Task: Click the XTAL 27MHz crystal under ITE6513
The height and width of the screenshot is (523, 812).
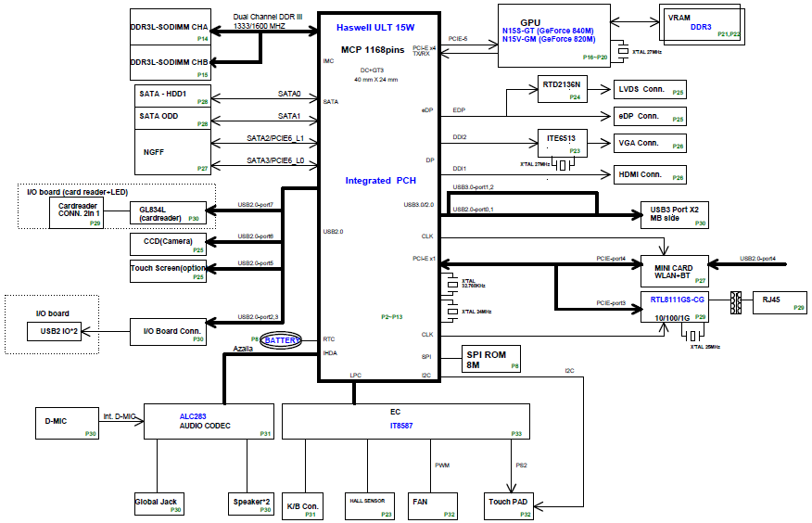Action: tap(563, 165)
